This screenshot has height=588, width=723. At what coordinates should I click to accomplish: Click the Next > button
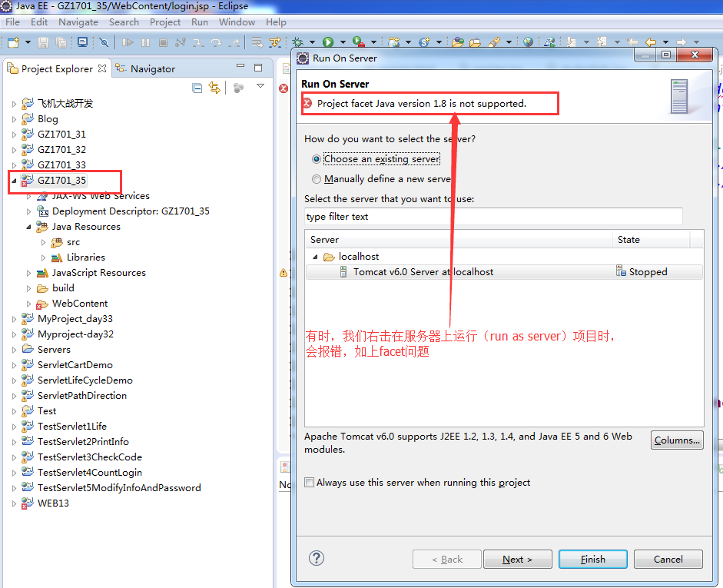[517, 560]
